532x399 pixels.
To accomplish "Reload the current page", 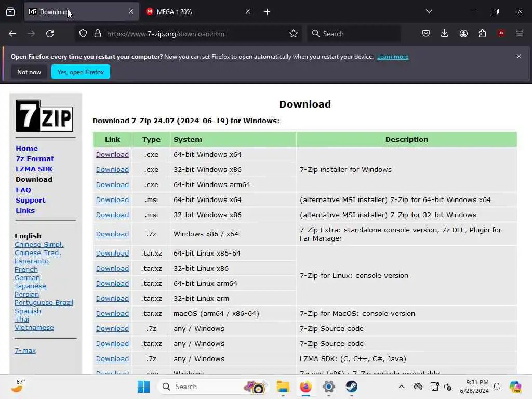I will click(x=50, y=34).
